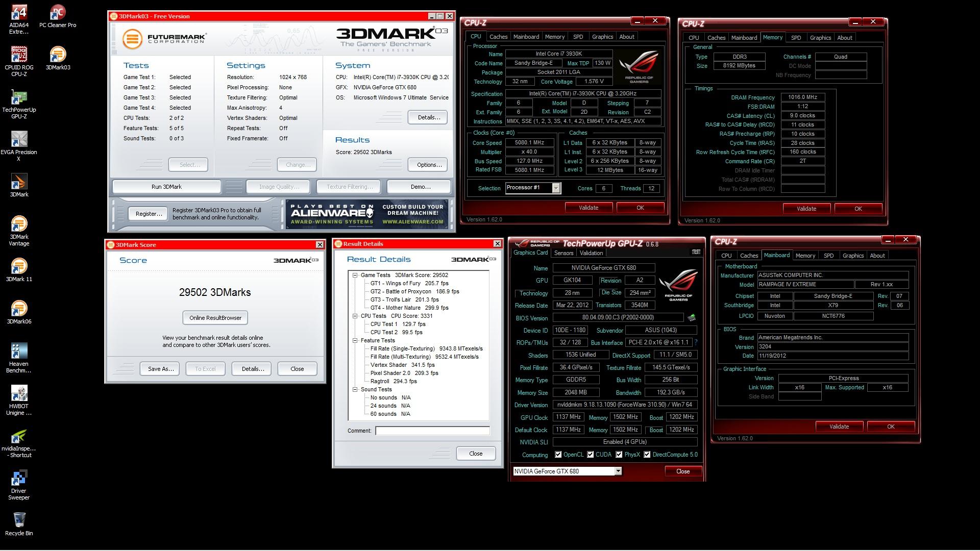Viewport: 980px width, 551px height.
Task: Toggle the OpenCL checkbox in GPU-Z
Action: pos(558,455)
